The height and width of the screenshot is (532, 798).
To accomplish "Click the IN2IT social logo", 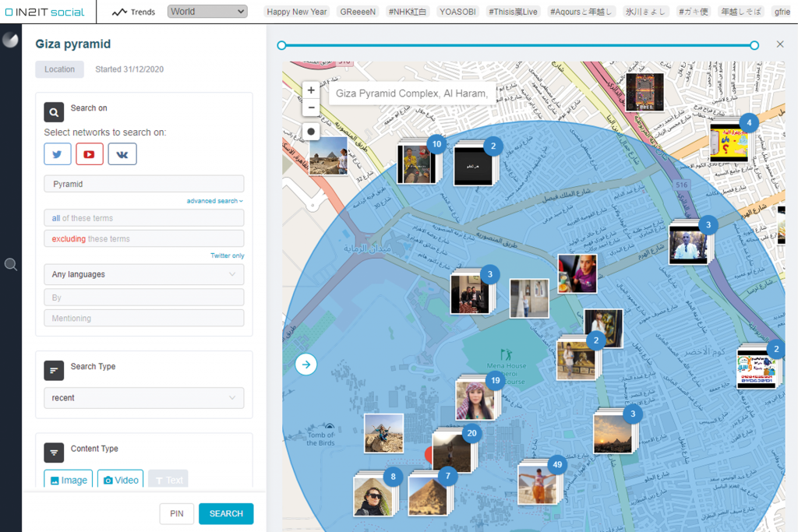I will (45, 12).
